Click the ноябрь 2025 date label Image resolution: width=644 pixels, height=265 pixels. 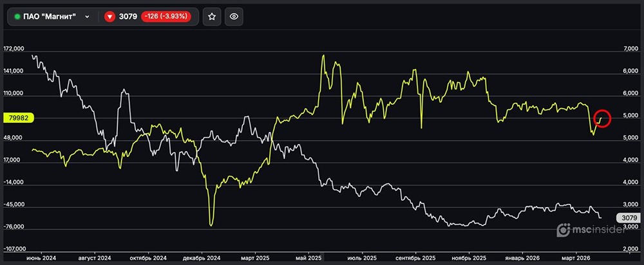point(469,258)
